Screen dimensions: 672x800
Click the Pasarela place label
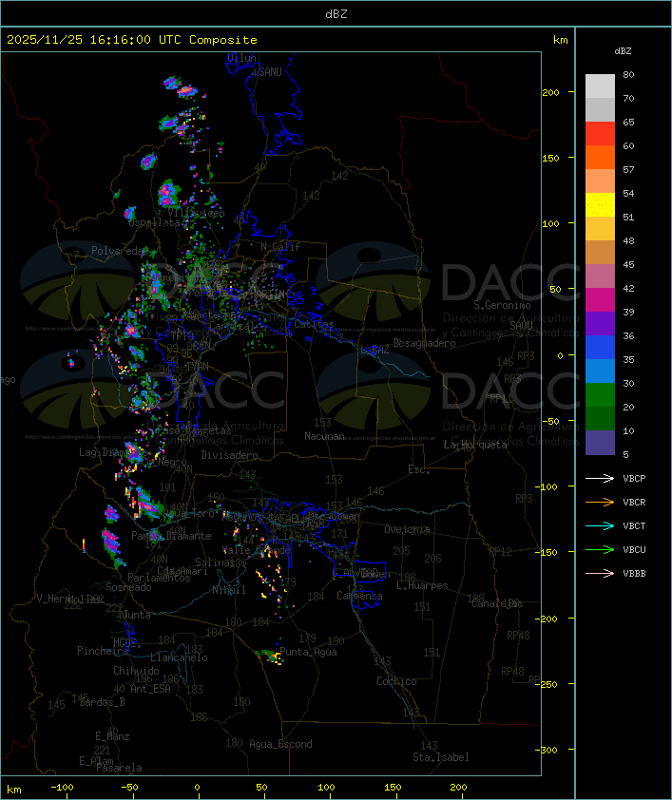(x=119, y=768)
